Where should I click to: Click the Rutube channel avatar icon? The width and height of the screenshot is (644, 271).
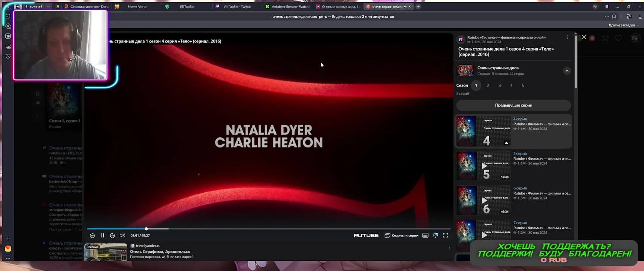point(461,40)
